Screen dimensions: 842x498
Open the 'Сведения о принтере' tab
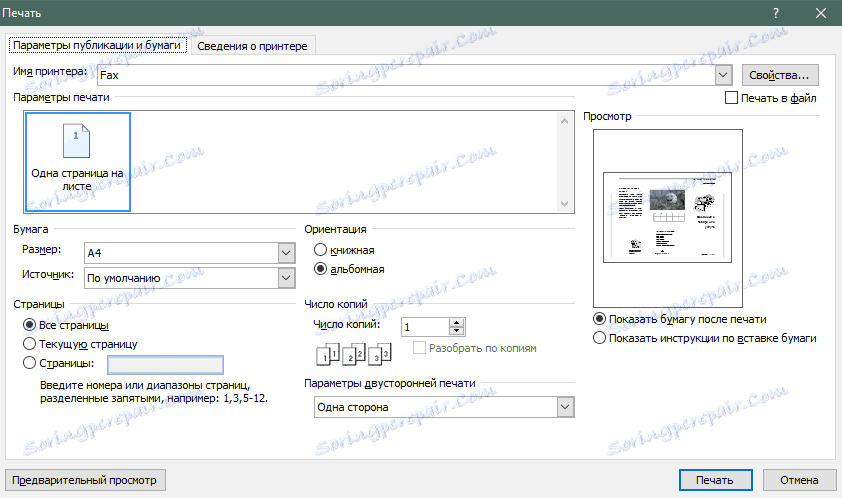tap(252, 46)
